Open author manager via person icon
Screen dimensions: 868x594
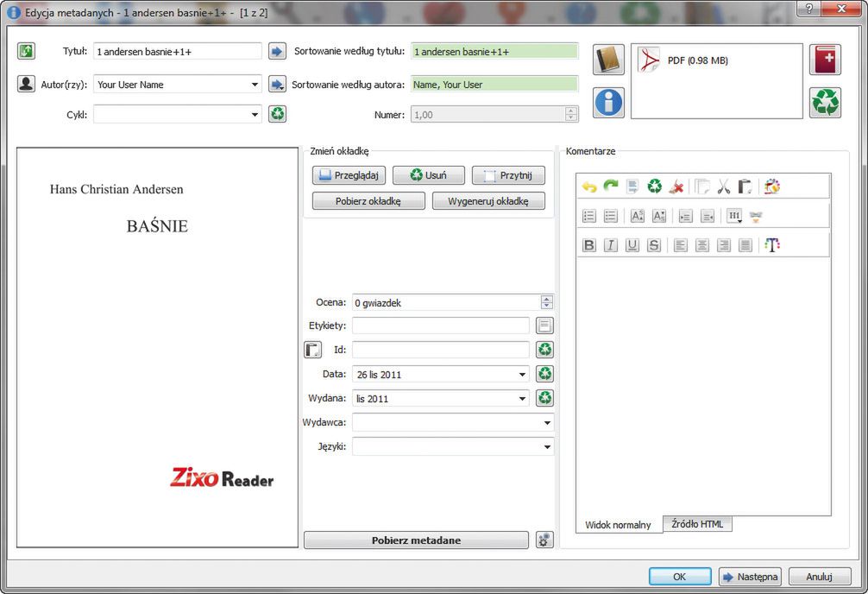coord(26,84)
